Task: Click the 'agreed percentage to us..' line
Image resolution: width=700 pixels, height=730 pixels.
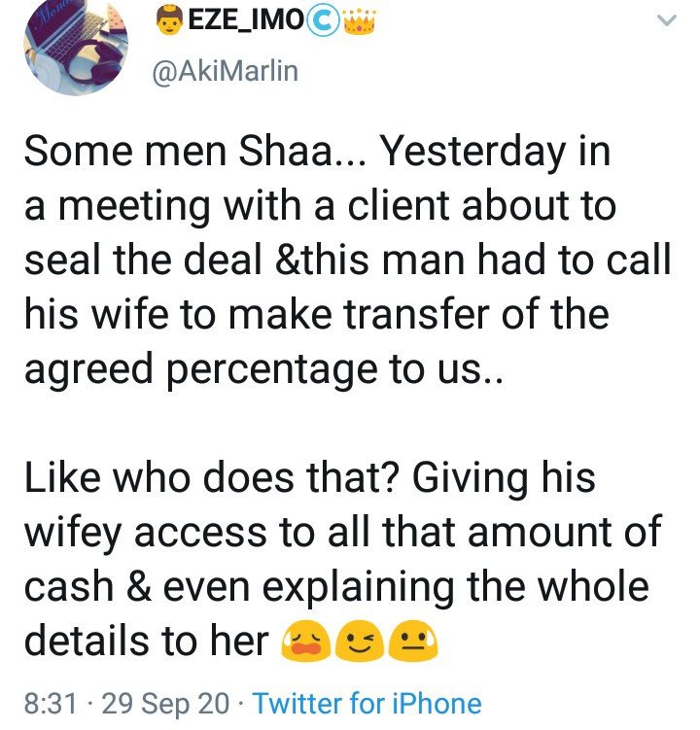Action: pyautogui.click(x=264, y=369)
